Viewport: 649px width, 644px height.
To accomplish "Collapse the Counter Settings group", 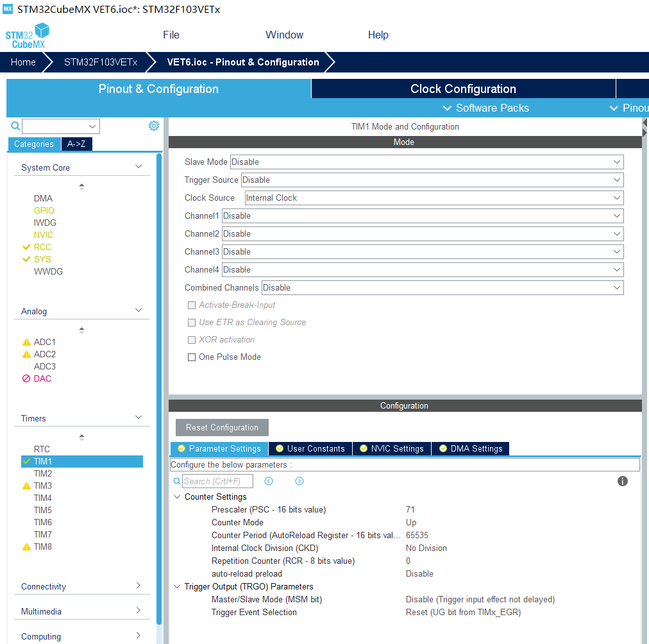I will coord(177,496).
